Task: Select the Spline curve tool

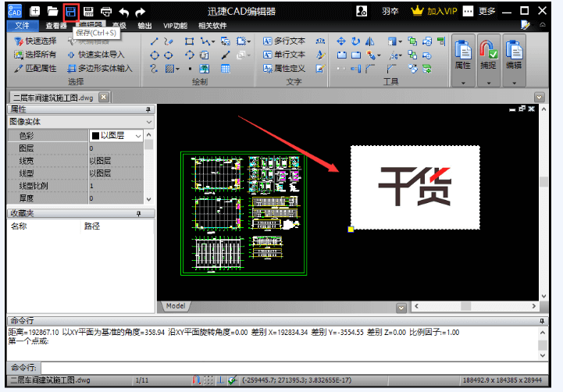Action: [154, 68]
